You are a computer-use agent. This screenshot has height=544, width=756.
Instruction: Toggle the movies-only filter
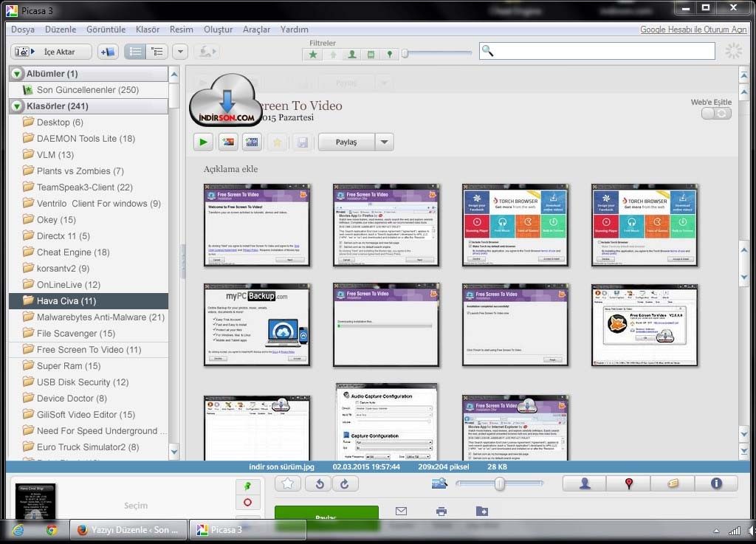[x=371, y=55]
